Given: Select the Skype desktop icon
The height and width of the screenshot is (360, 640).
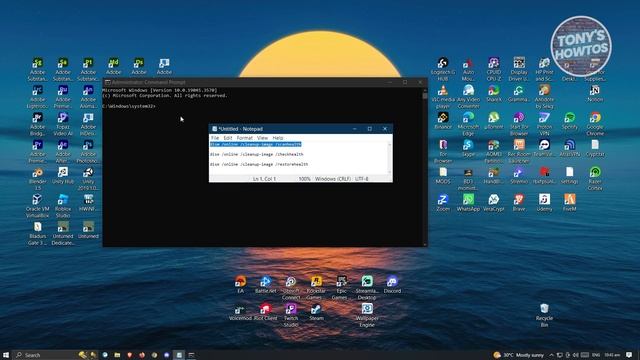Looking at the screenshot, I should coord(468,148).
